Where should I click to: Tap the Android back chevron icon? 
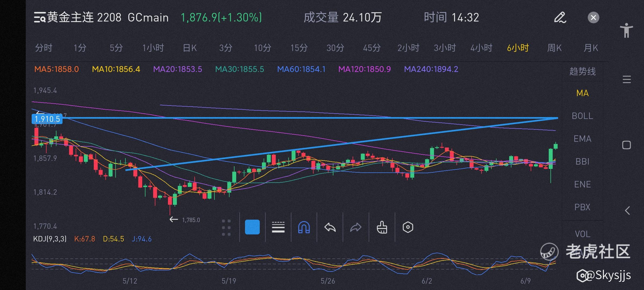point(627,211)
